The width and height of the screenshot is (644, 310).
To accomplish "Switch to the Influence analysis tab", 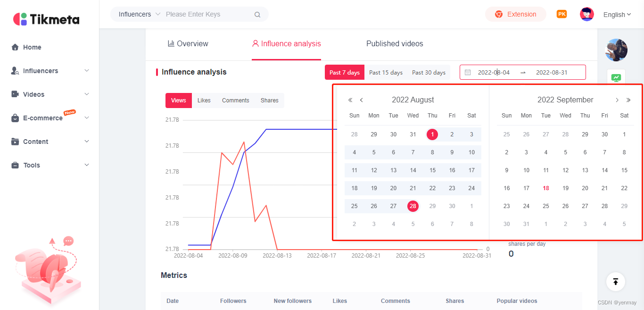I will click(286, 44).
